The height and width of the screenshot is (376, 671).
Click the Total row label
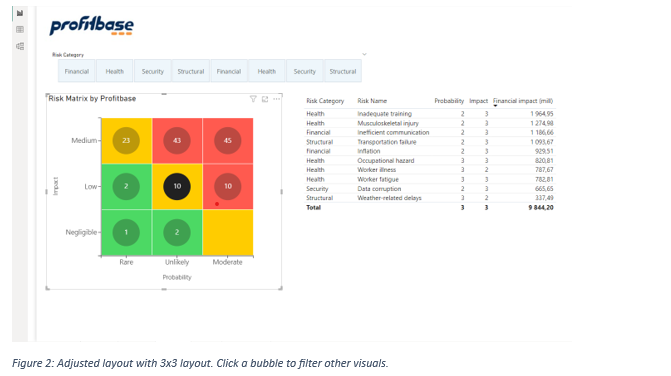click(313, 207)
